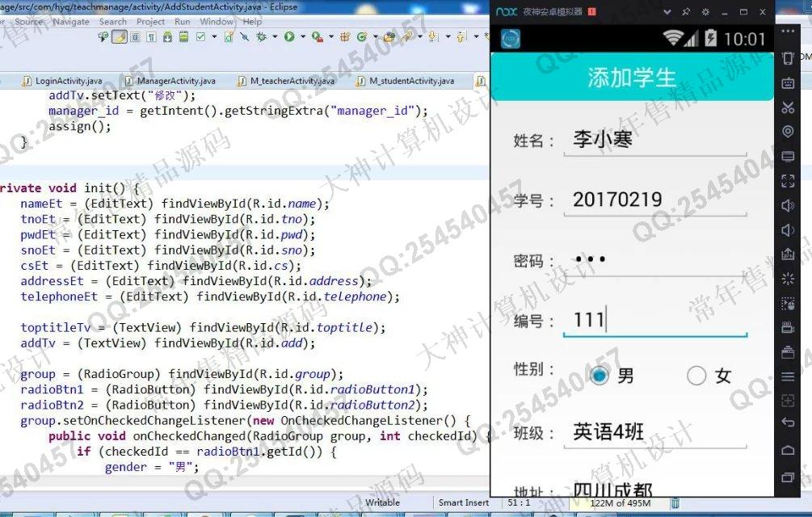
Task: Open the Project menu
Action: point(150,22)
